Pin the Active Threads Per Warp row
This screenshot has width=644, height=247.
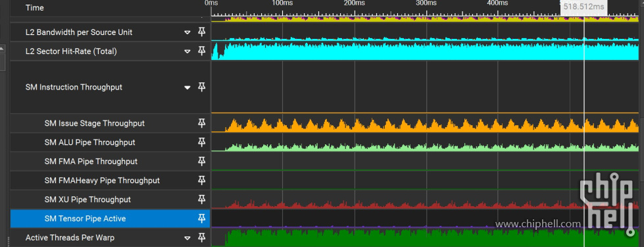202,237
